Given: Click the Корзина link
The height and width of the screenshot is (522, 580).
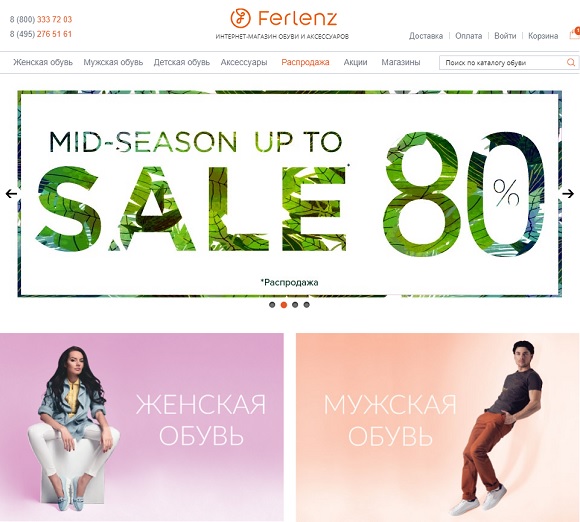Looking at the screenshot, I should 543,36.
